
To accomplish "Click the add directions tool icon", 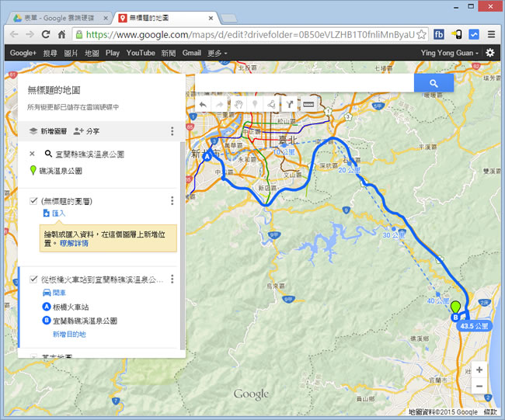I will point(289,104).
